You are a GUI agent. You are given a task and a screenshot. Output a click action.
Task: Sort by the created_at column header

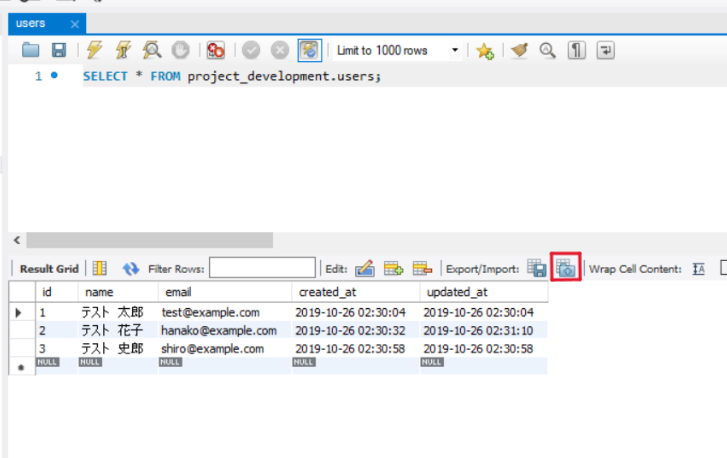327,292
